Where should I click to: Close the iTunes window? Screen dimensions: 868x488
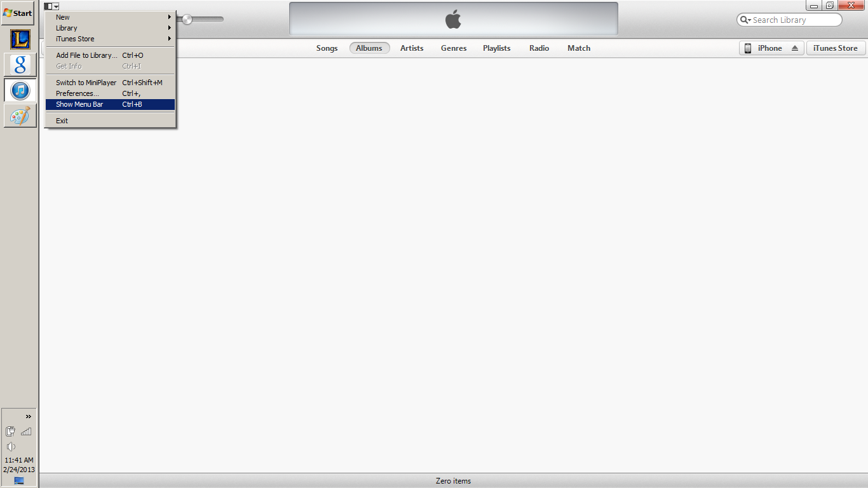(x=851, y=6)
